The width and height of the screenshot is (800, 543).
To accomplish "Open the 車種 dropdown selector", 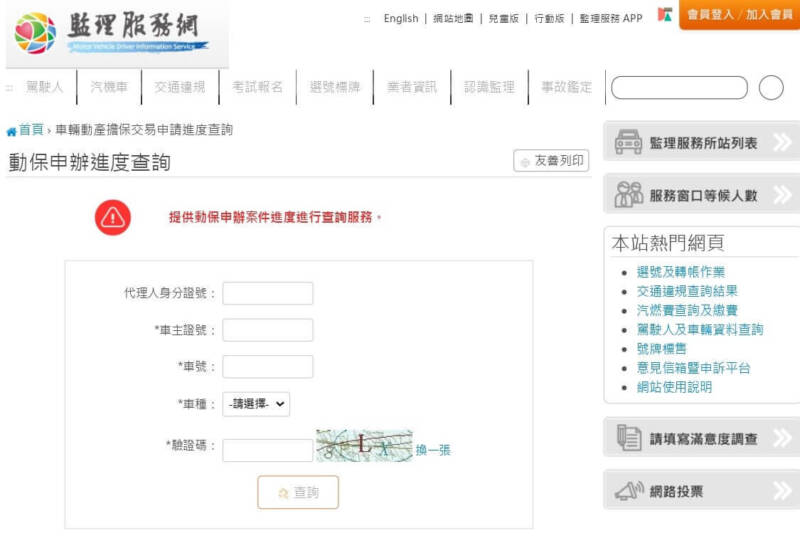I will pos(256,404).
